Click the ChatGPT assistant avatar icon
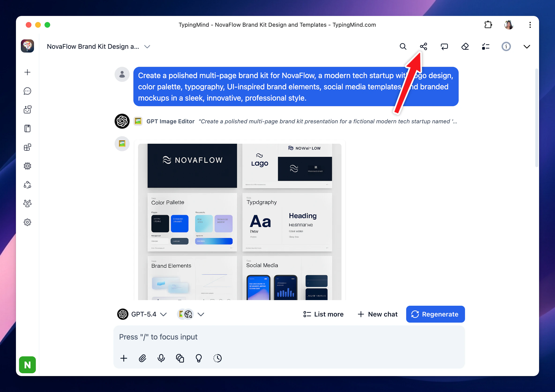 [122, 121]
